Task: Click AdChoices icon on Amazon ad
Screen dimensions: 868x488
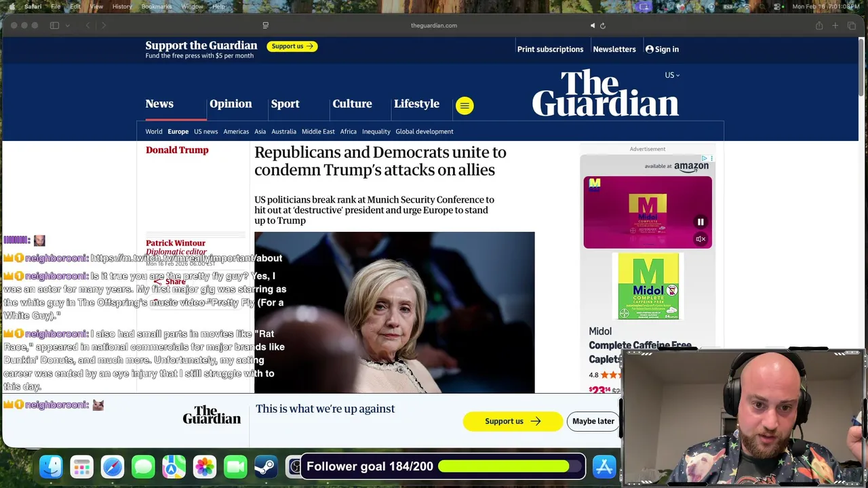Action: (x=705, y=158)
